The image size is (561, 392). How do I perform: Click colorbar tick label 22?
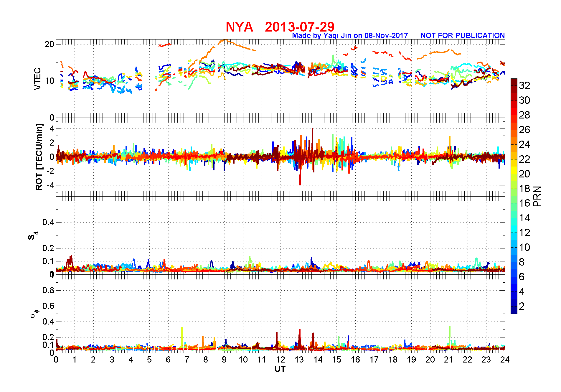(x=524, y=159)
